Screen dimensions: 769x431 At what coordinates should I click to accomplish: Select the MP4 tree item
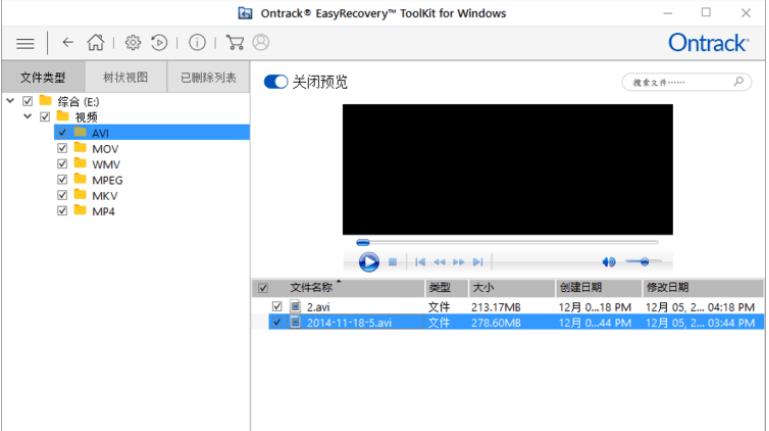103,211
